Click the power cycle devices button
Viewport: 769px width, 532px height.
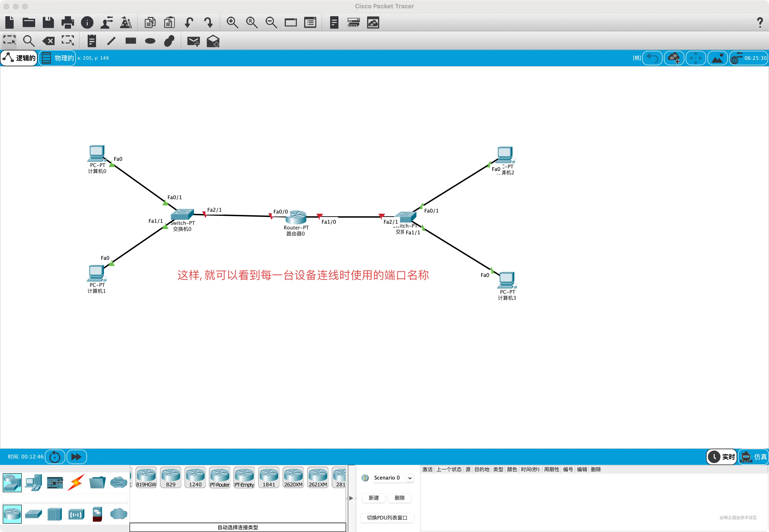pos(55,457)
